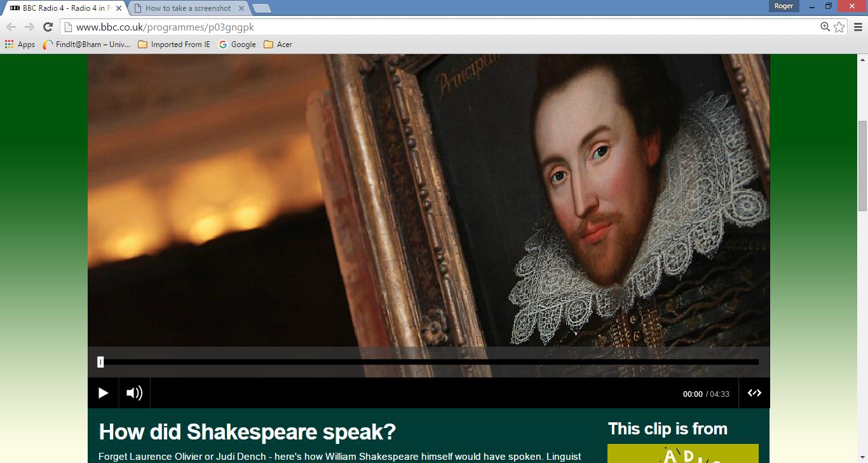Image resolution: width=868 pixels, height=463 pixels.
Task: Seek along the video timeline track
Action: click(x=429, y=362)
